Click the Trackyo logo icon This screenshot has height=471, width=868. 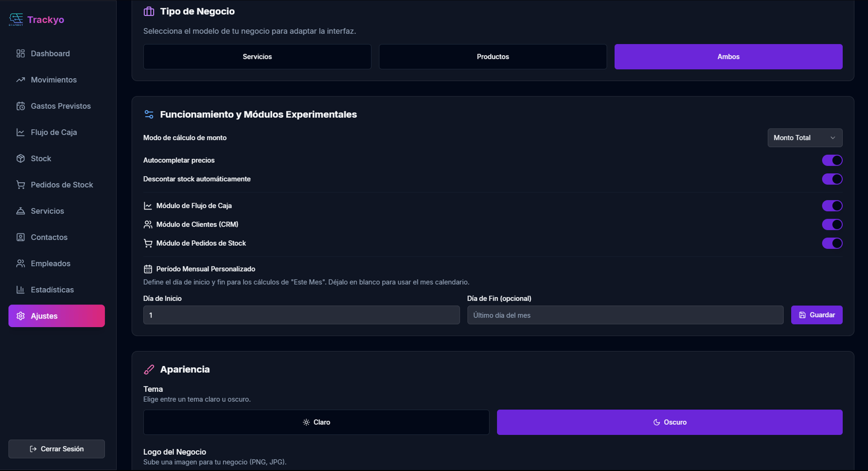[x=16, y=19]
